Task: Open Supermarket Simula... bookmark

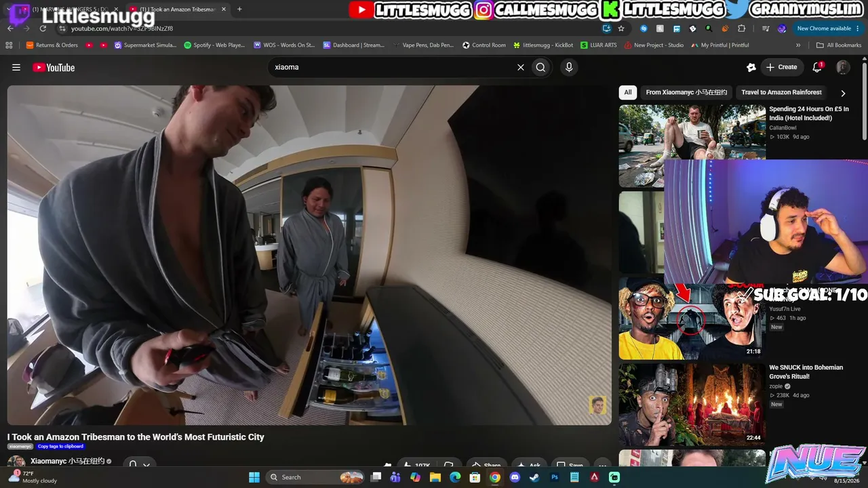Action: [x=145, y=45]
